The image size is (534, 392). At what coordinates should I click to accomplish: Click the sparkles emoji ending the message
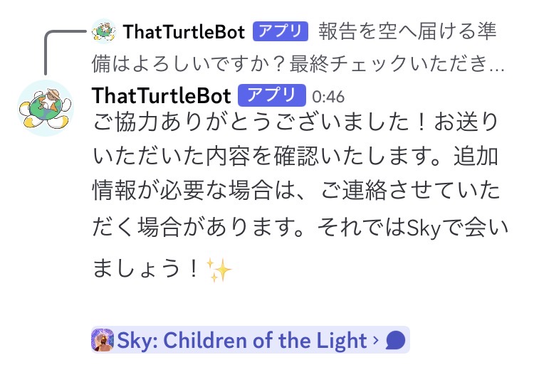pyautogui.click(x=219, y=270)
